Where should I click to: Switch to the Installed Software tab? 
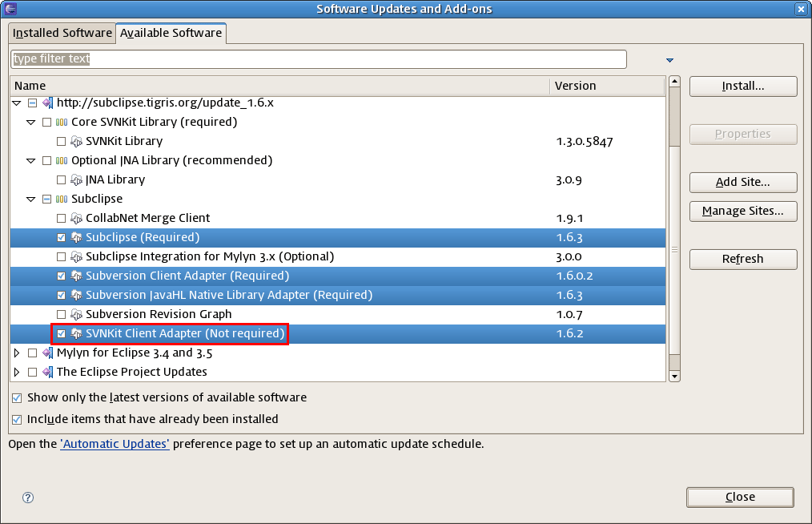(x=62, y=33)
